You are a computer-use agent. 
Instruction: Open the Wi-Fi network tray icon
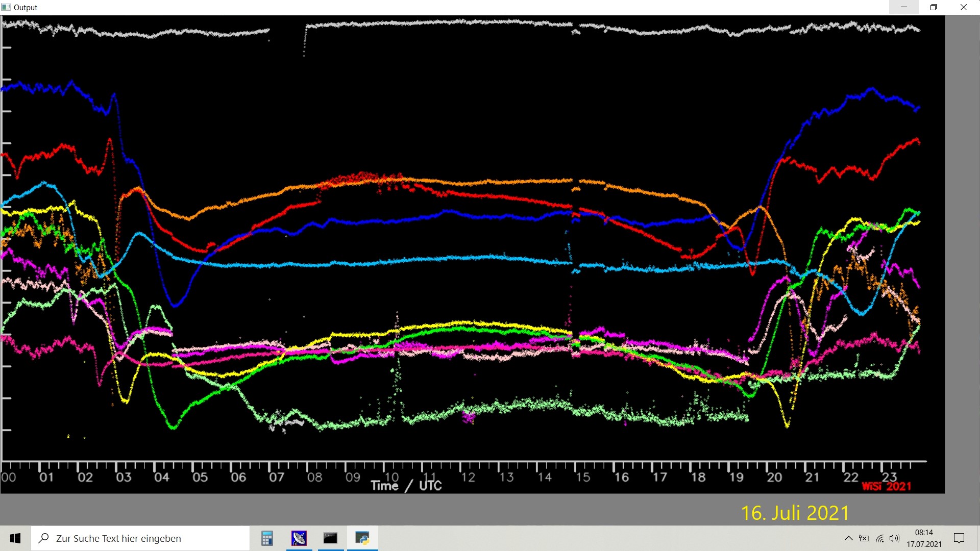(x=879, y=538)
